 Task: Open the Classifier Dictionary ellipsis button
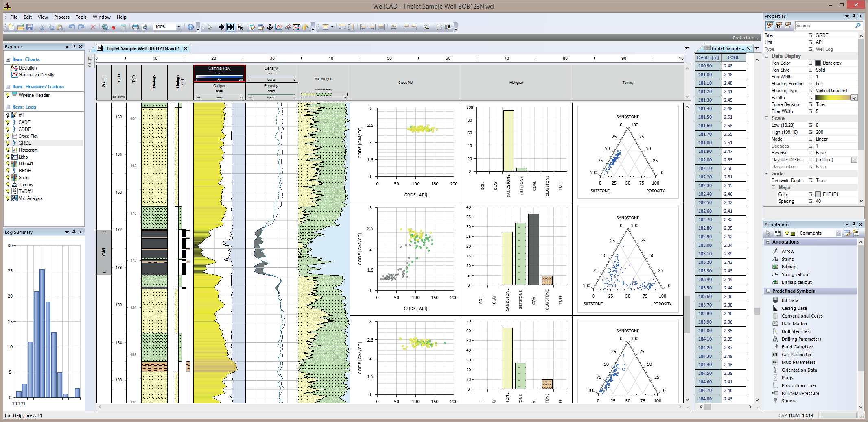pos(853,159)
